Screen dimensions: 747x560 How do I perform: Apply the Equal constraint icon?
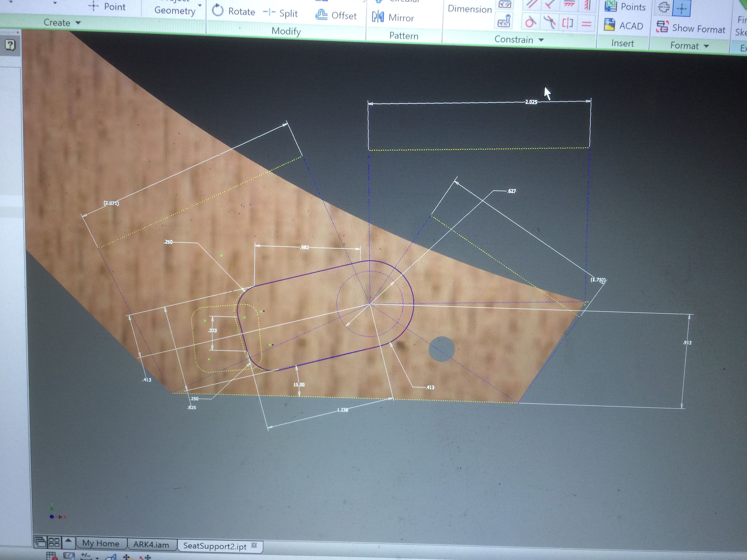tap(586, 24)
